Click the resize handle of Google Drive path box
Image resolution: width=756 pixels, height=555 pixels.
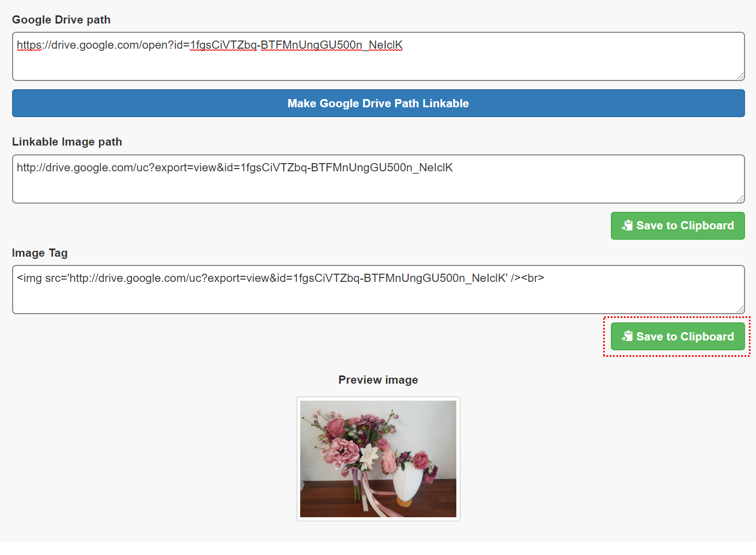tap(740, 76)
